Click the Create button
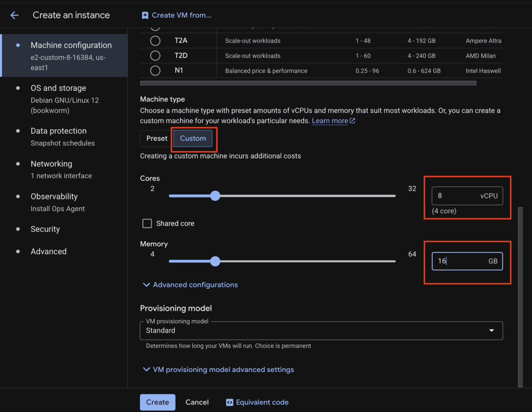The height and width of the screenshot is (412, 532). (157, 402)
